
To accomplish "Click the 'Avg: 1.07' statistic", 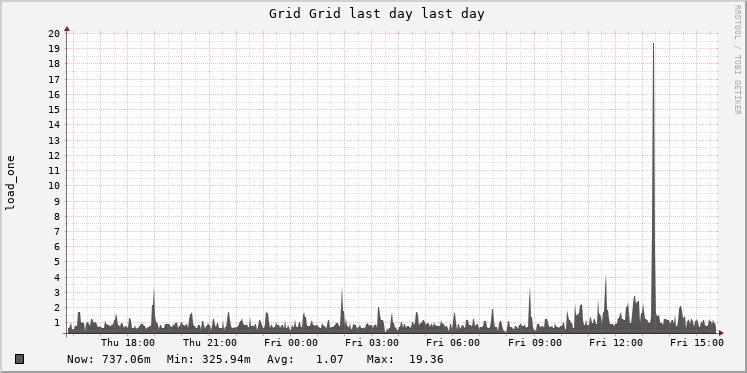I will pyautogui.click(x=305, y=359).
